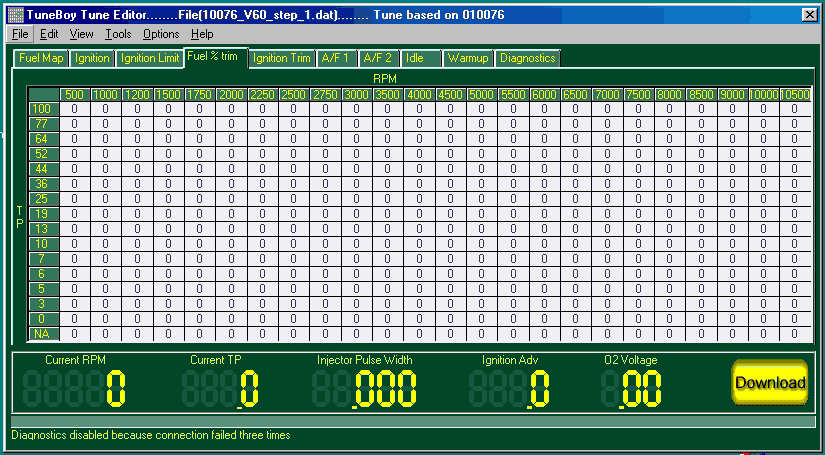Select the 4000 RPM column header

point(419,95)
